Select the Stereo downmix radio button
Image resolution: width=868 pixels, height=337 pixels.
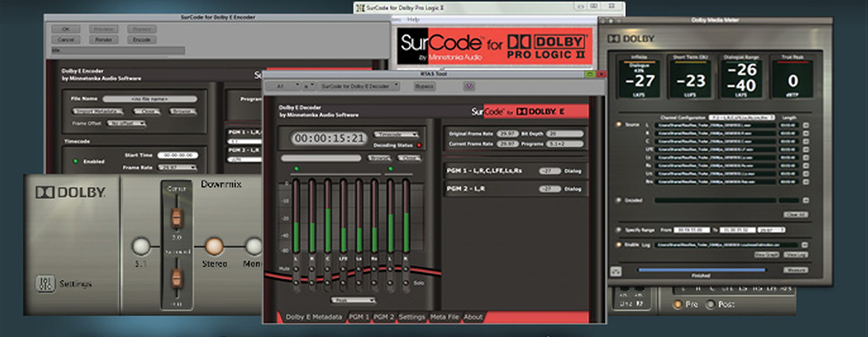[214, 247]
